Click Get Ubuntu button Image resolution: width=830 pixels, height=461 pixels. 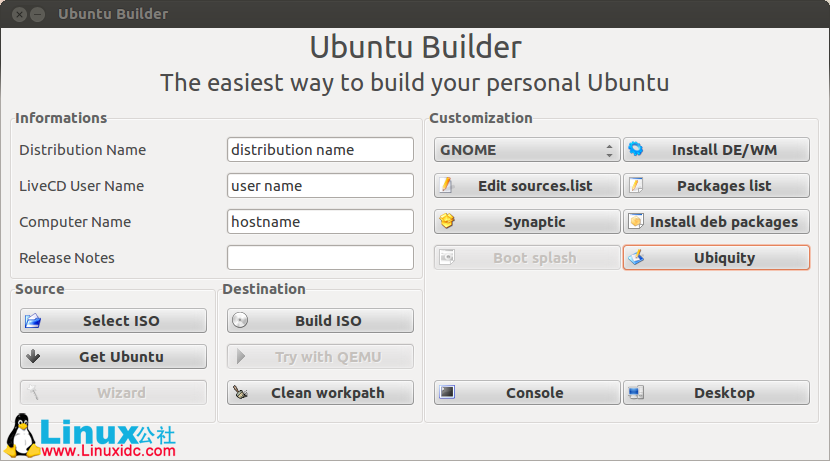pos(113,357)
